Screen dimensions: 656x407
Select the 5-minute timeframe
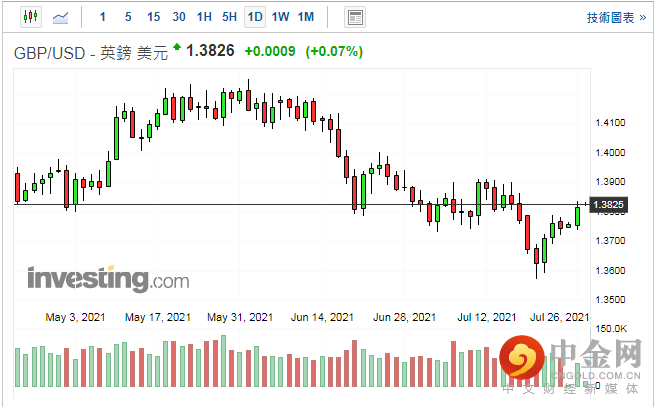[128, 17]
